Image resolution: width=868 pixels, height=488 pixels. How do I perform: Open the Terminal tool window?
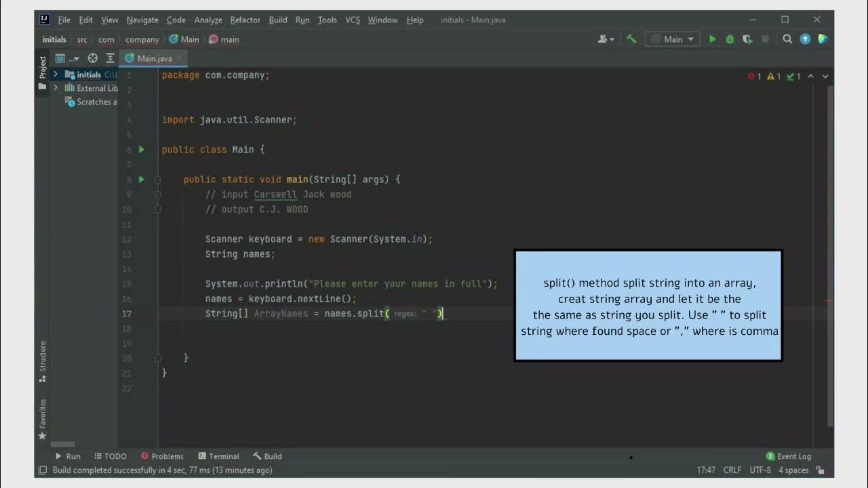(x=218, y=456)
